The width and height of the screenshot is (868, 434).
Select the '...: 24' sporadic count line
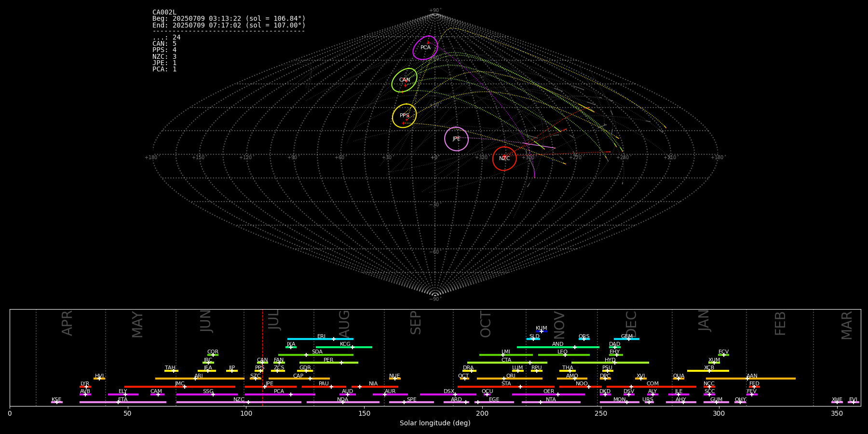166,38
